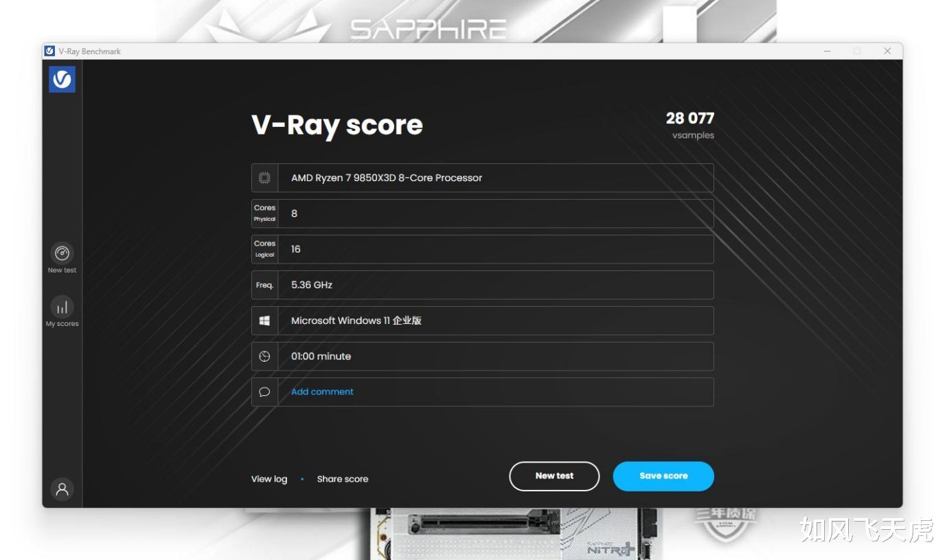Click Share score link
947x560 pixels.
tap(343, 479)
